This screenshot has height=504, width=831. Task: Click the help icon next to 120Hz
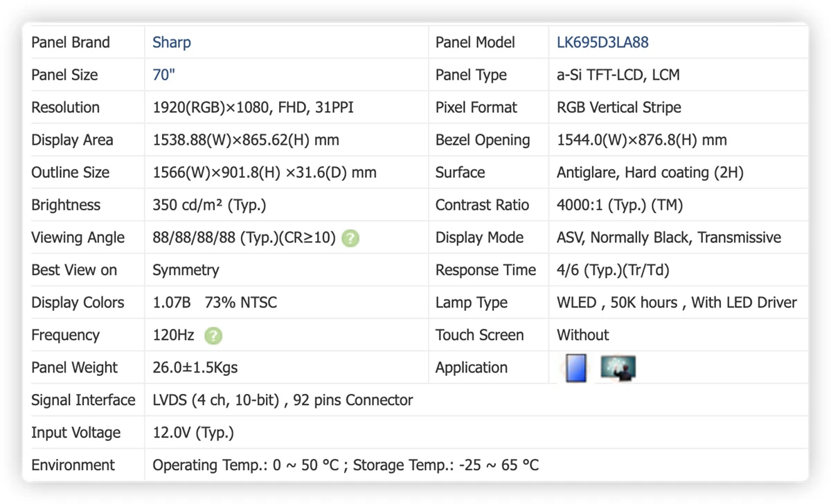tap(213, 336)
